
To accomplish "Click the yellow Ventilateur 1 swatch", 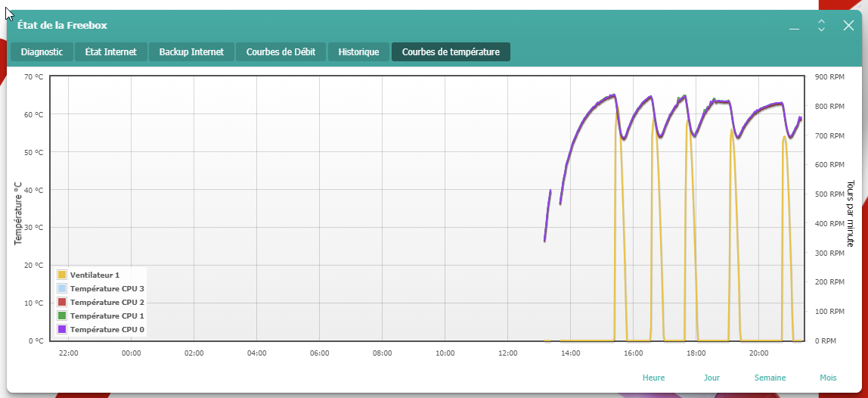I will tap(62, 275).
